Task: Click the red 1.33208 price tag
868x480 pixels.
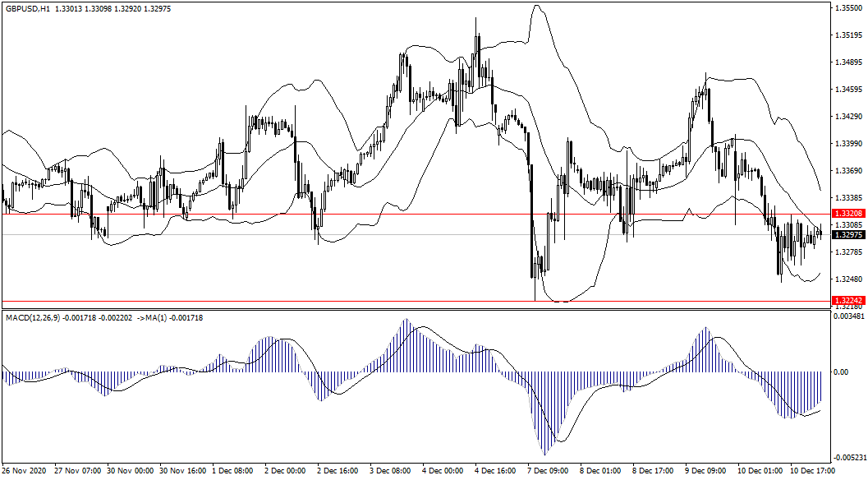Action: click(x=847, y=214)
